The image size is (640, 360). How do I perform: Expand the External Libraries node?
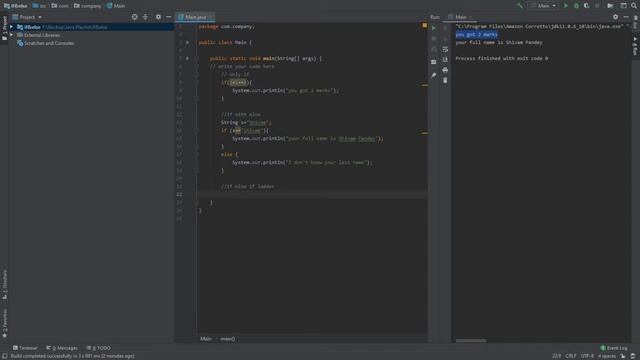11,35
